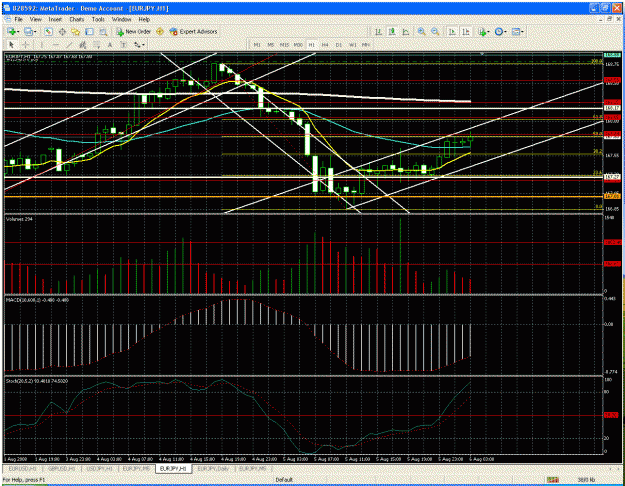Click the Profiles icon
625x486 pixels.
28,31
